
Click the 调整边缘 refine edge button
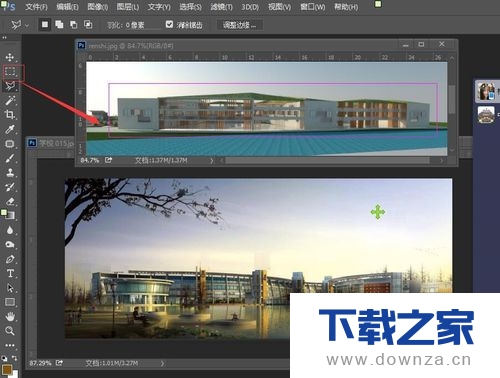pos(240,25)
